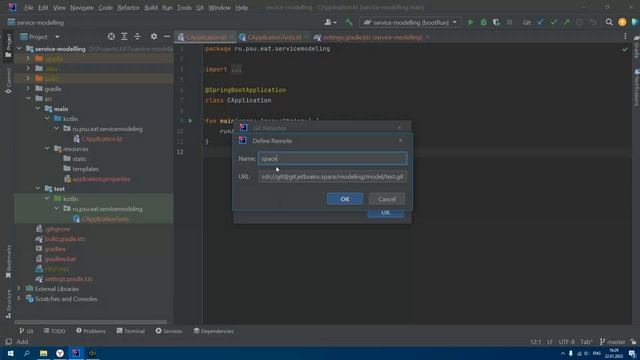Screen dimensions: 640x360
Task: Collapse the test folder
Action: [38, 189]
